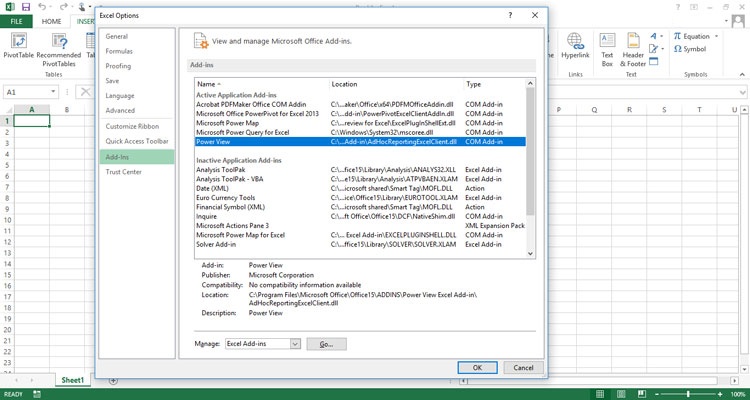Image resolution: width=750 pixels, height=400 pixels.
Task: Click the Sheet1 worksheet tab
Action: point(73,380)
